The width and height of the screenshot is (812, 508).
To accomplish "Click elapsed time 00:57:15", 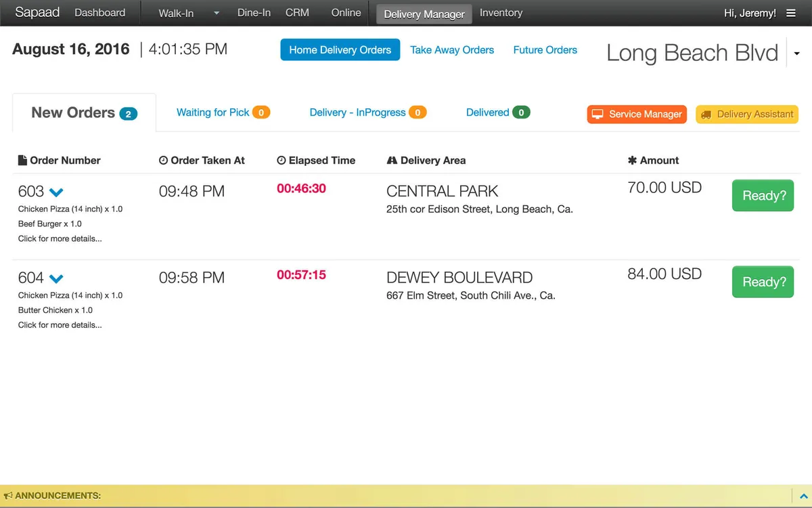I will (301, 275).
